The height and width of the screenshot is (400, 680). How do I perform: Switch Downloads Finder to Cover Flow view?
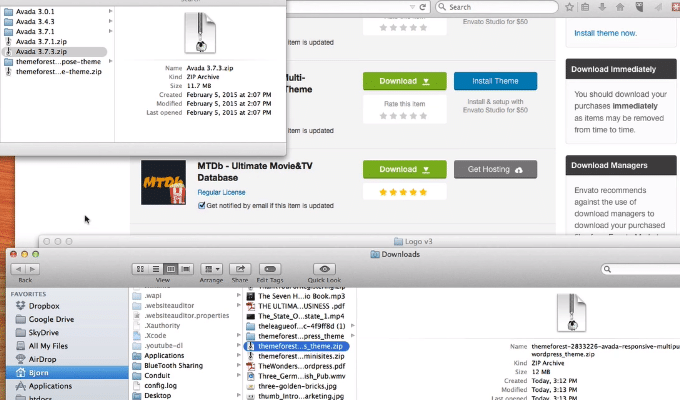click(186, 269)
